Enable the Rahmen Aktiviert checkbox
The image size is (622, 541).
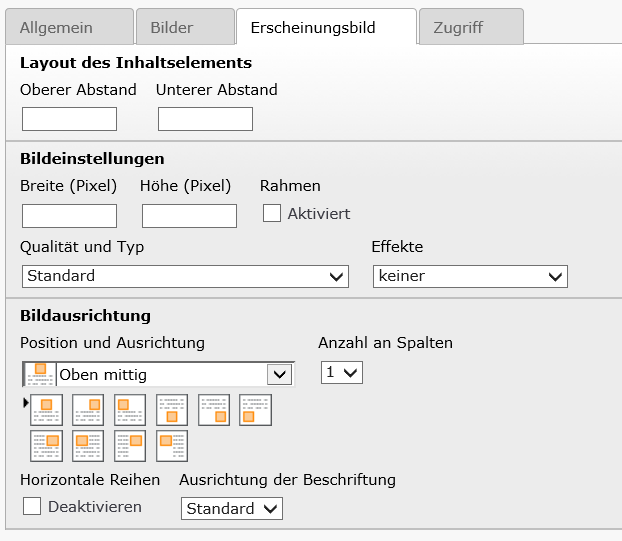[x=272, y=213]
